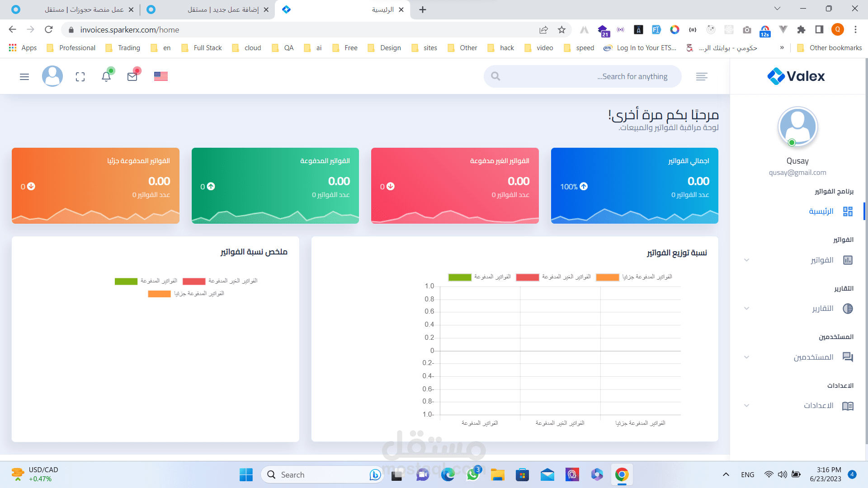
Task: Share this page icon in address bar
Action: 543,30
